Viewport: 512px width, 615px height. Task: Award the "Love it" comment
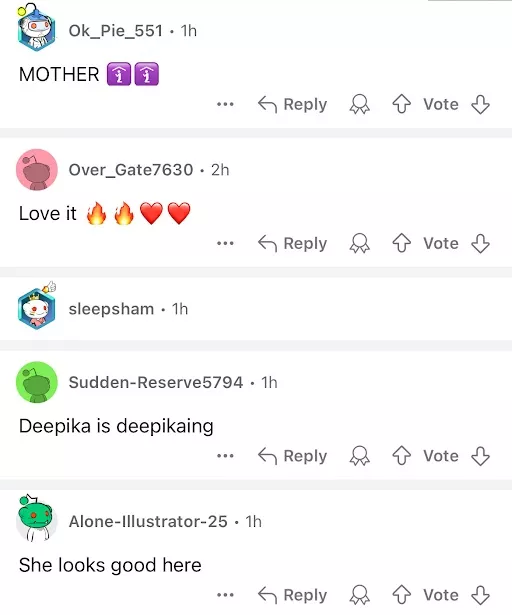359,243
